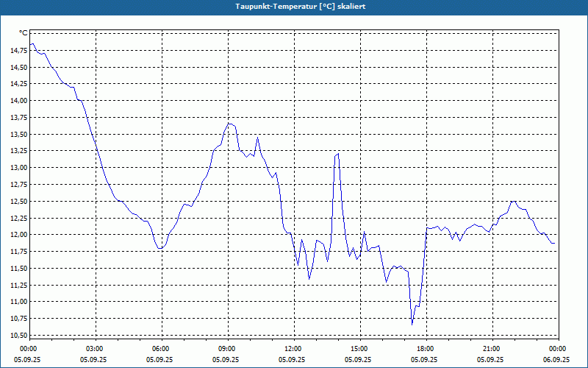Click the small peak near 22:00
The height and width of the screenshot is (368, 588).
click(513, 201)
